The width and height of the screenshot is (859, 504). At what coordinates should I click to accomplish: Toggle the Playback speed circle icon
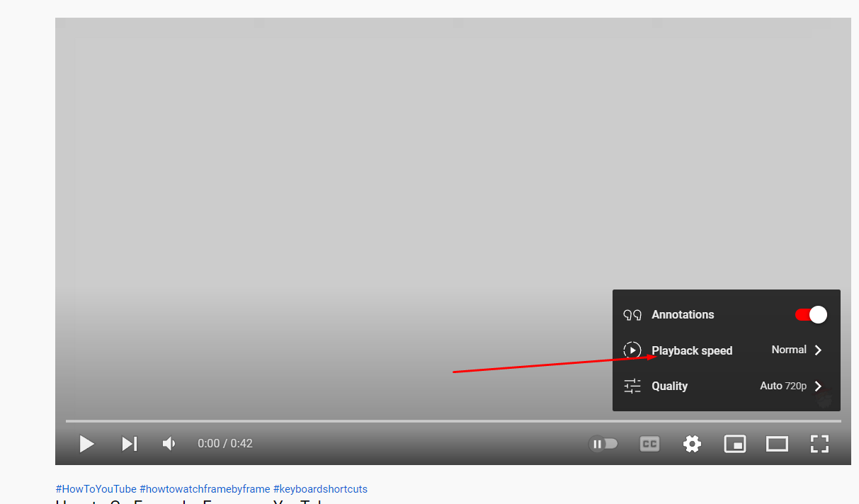point(632,350)
